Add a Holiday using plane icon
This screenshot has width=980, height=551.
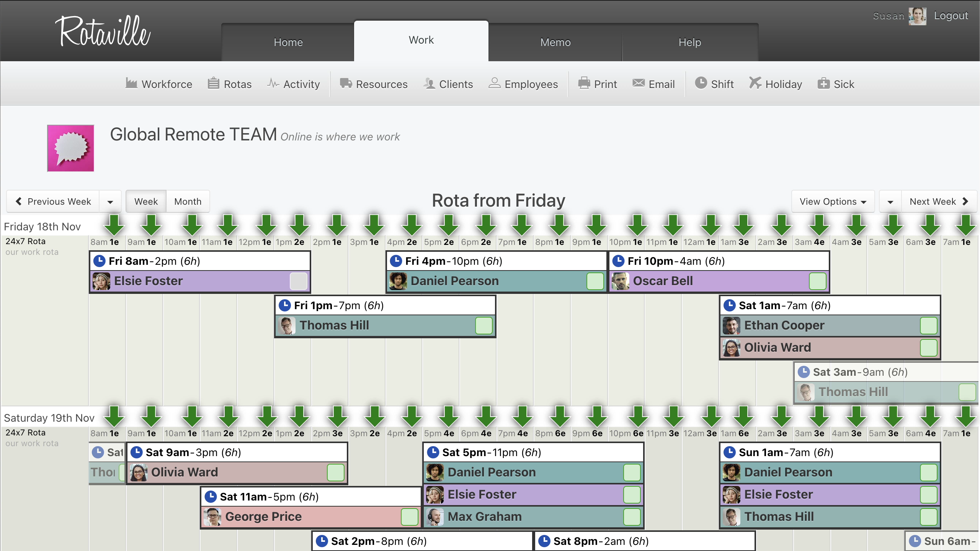(755, 83)
